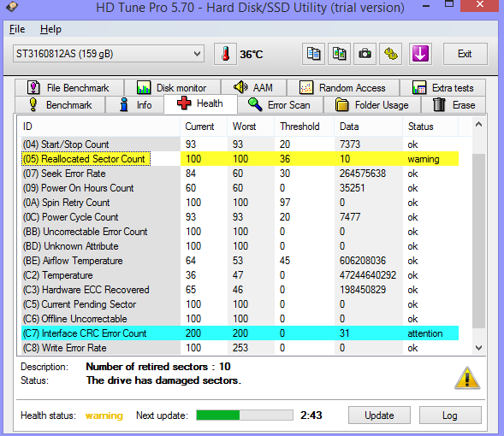
Task: Click the camera save screenshot icon
Action: click(x=365, y=54)
